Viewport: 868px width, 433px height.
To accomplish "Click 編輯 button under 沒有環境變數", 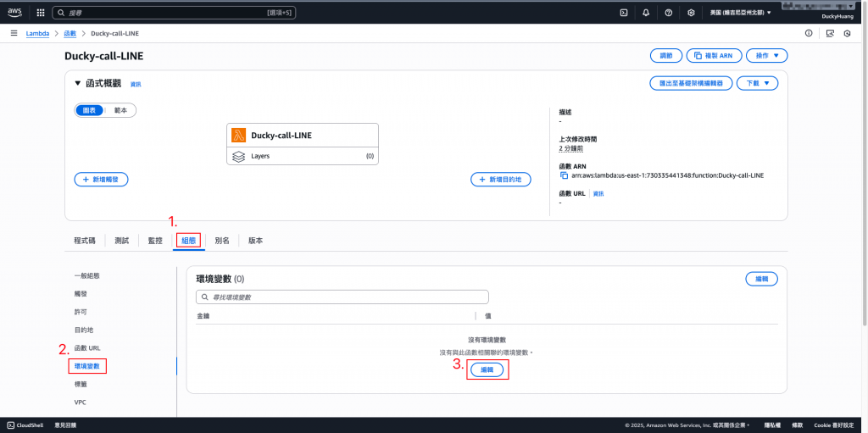I will point(487,370).
